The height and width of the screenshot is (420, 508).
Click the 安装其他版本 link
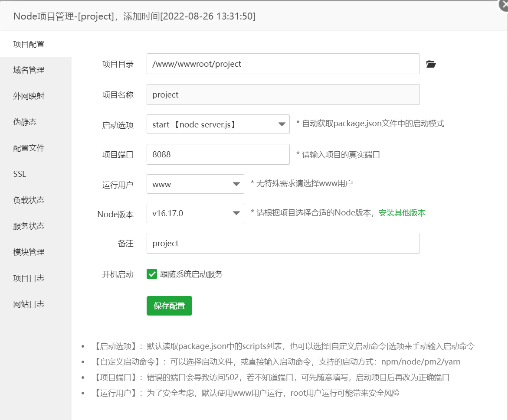[x=402, y=213]
